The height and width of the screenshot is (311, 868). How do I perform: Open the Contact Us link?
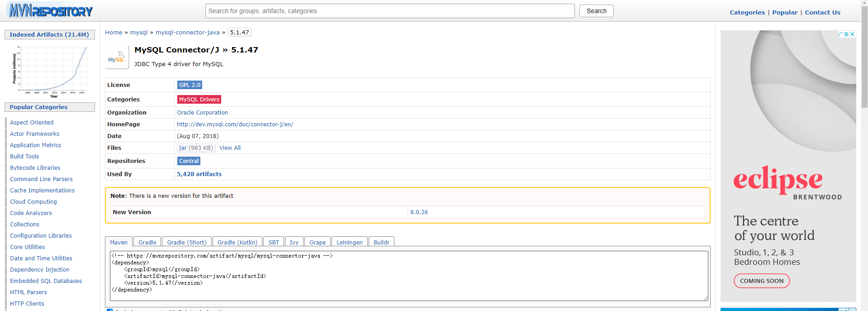coord(822,12)
